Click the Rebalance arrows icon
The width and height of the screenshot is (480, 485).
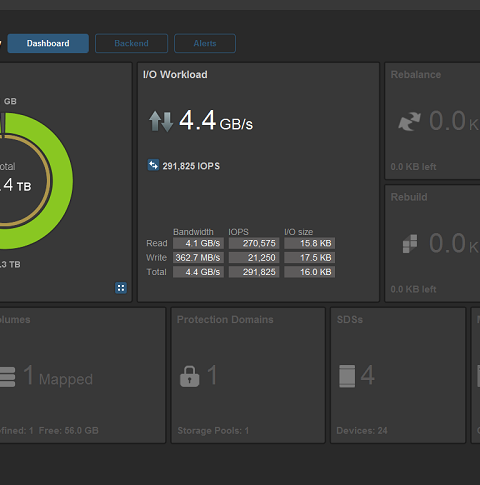[409, 121]
